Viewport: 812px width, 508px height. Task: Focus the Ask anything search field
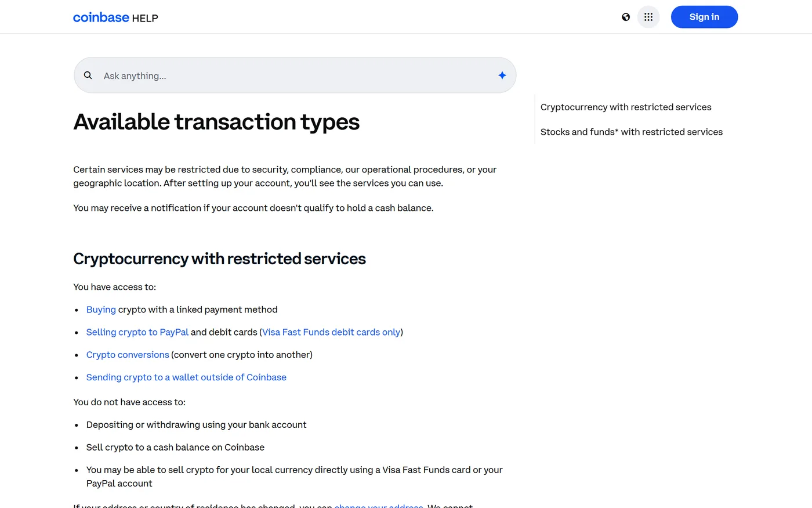coord(295,75)
